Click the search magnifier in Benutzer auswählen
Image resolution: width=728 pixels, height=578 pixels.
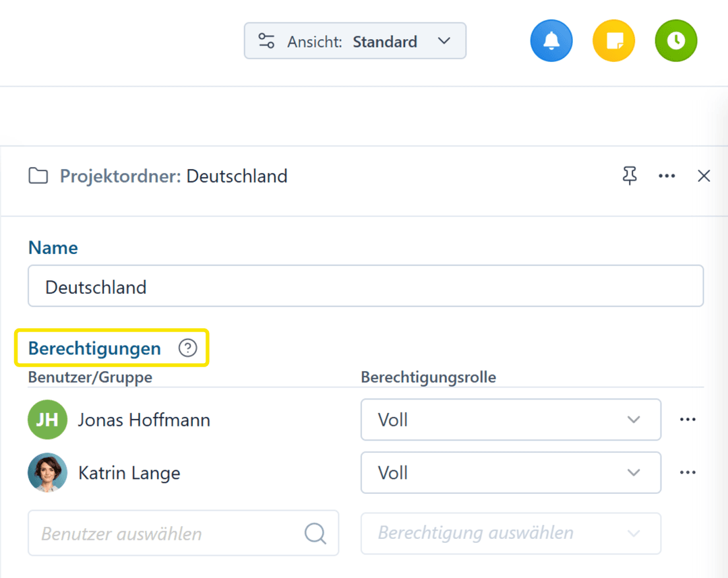click(315, 534)
